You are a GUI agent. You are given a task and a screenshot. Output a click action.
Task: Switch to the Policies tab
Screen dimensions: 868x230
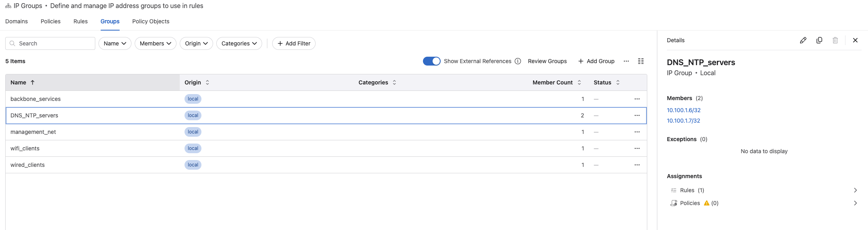51,21
